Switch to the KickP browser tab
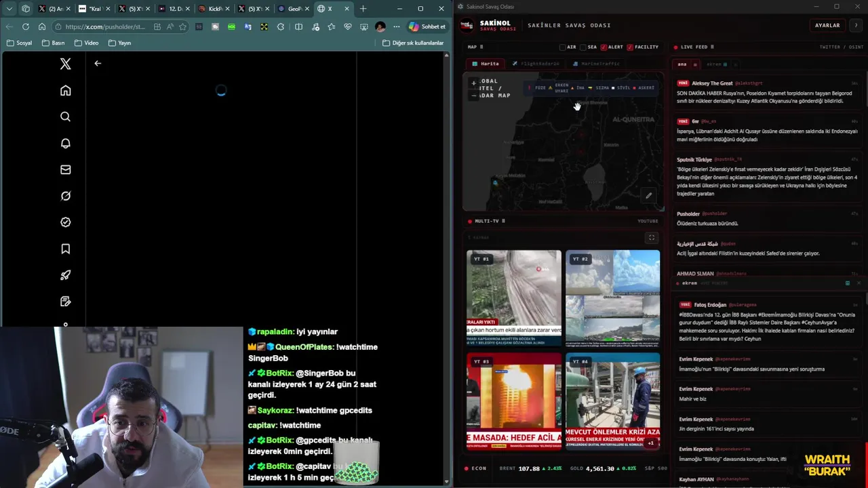Viewport: 868px width, 488px height. point(215,9)
